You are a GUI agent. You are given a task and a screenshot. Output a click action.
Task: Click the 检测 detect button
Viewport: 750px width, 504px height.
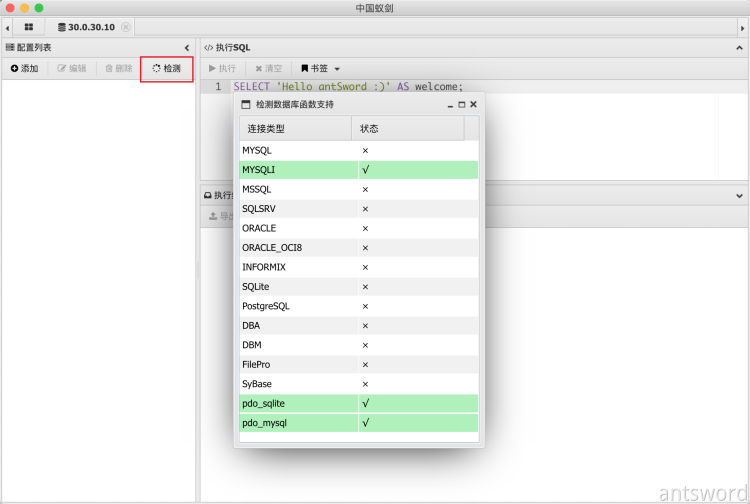(166, 68)
